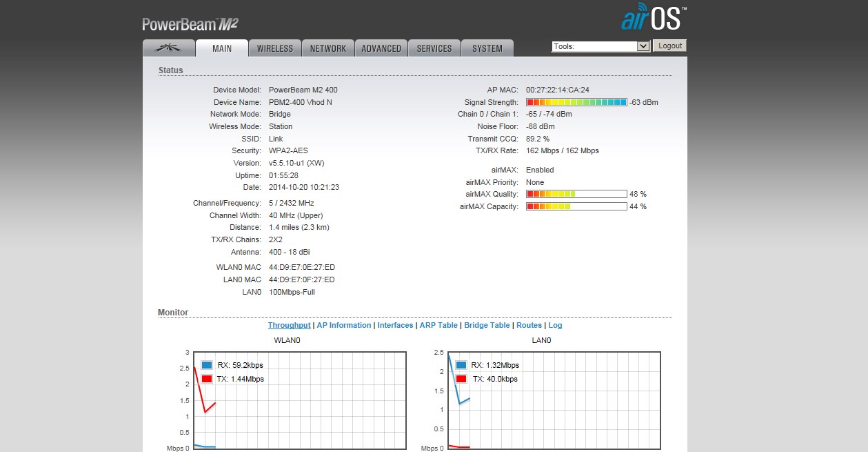The image size is (868, 452).
Task: Click the Logout button
Action: point(669,46)
